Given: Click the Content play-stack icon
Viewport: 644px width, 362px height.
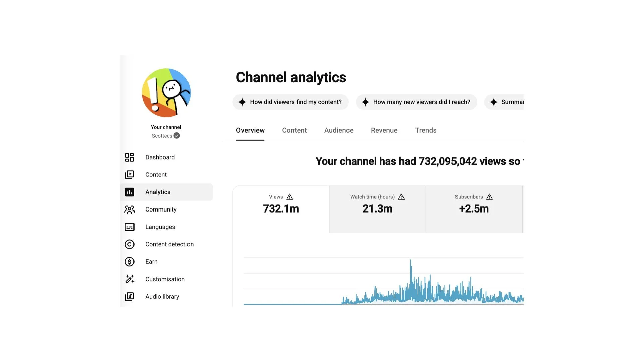Looking at the screenshot, I should coord(129,175).
